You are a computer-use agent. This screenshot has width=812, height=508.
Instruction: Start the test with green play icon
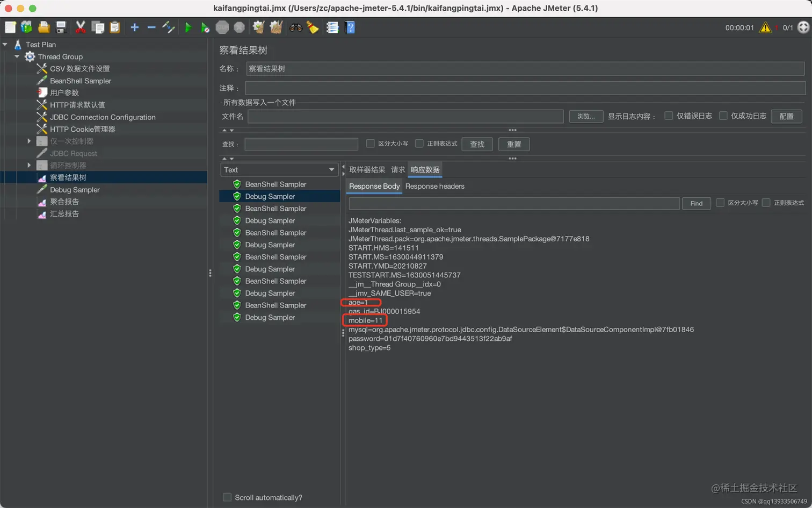(x=188, y=27)
